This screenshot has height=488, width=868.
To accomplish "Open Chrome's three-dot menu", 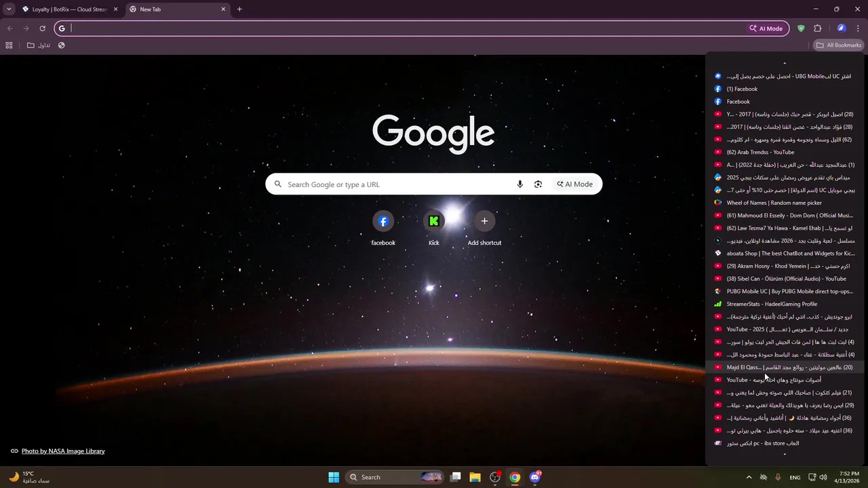I will [x=858, y=28].
